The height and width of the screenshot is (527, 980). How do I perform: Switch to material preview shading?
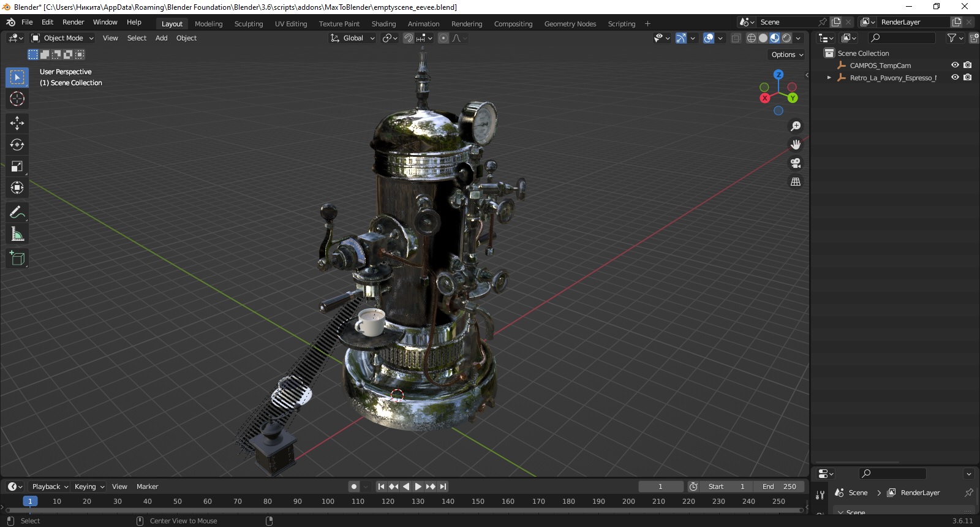[775, 38]
